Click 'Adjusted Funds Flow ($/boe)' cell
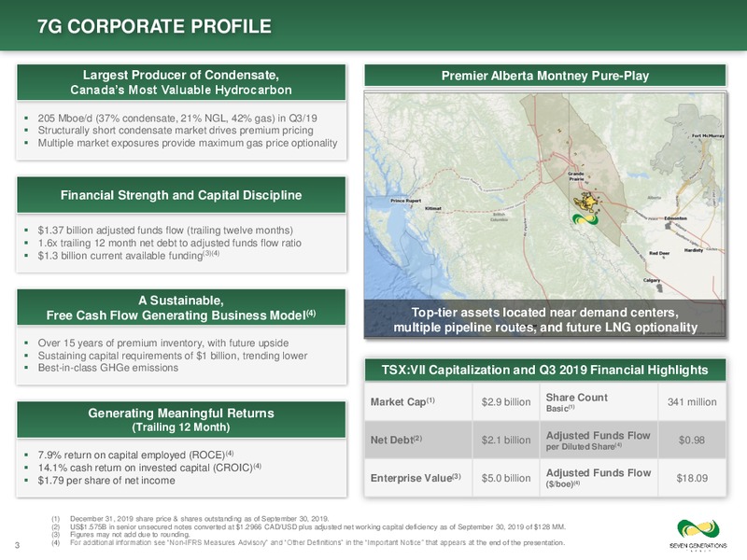 coord(599,478)
